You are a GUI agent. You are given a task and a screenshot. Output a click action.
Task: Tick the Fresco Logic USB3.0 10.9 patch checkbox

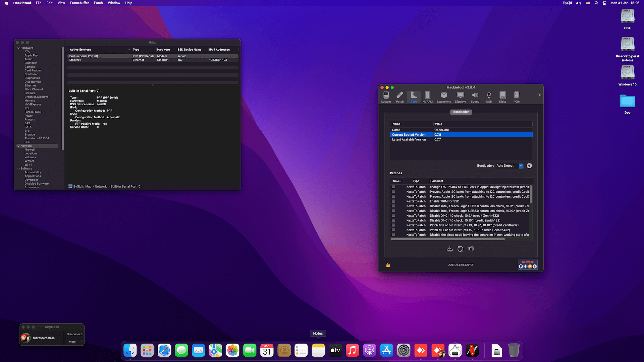[x=393, y=206]
